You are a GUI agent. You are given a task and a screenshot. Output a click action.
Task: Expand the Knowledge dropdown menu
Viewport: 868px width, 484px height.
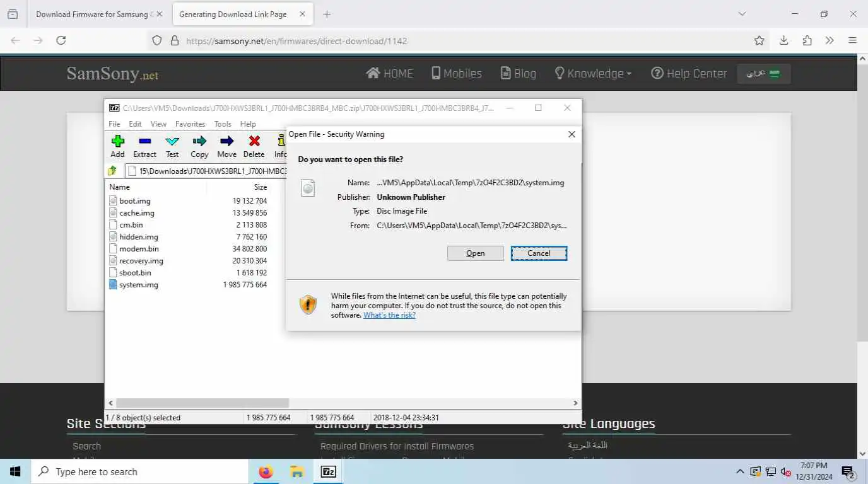[x=593, y=74]
